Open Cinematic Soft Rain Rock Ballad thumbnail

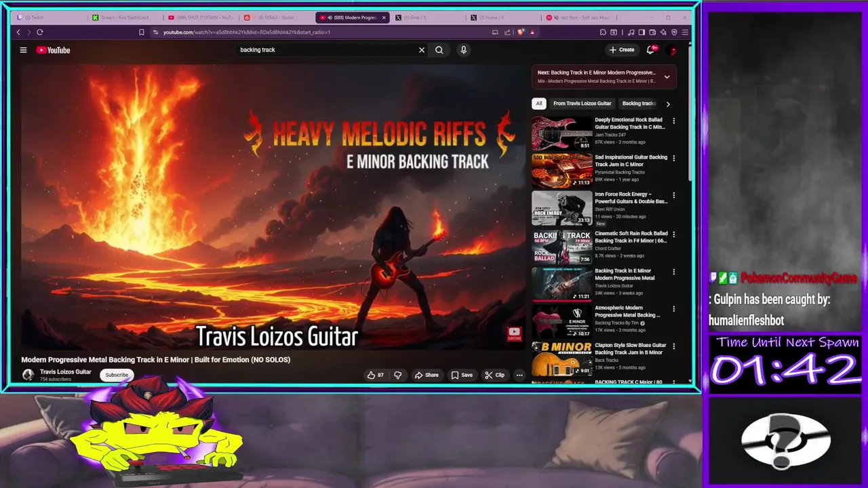[x=562, y=247]
